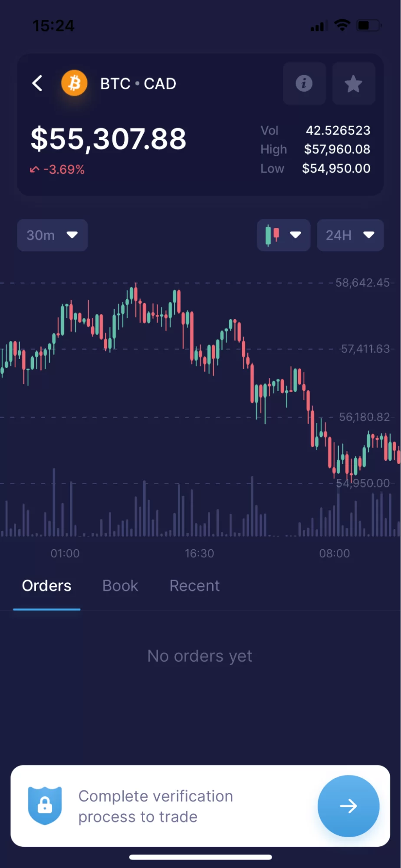The width and height of the screenshot is (401, 868).
Task: Tap the shield lock verification icon
Action: tap(45, 805)
